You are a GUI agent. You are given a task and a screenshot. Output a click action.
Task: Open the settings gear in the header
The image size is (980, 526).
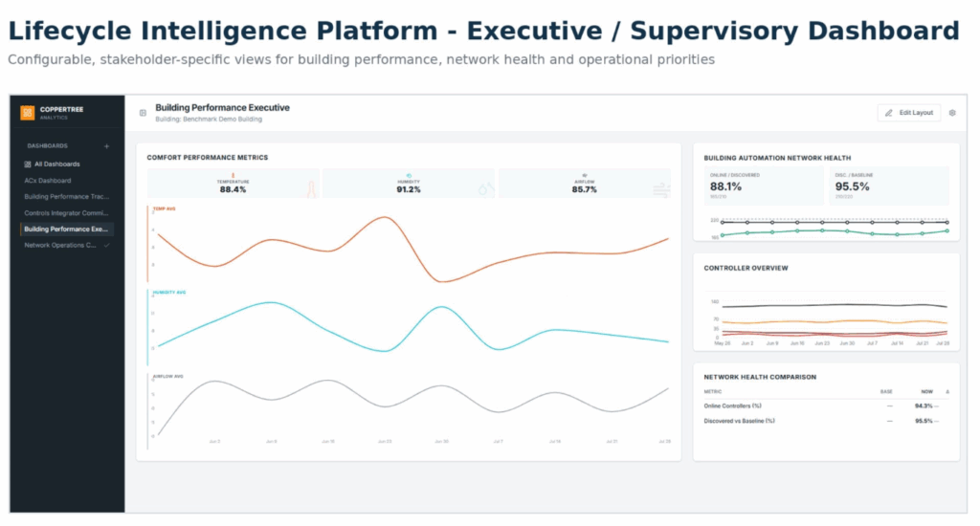[x=952, y=113]
